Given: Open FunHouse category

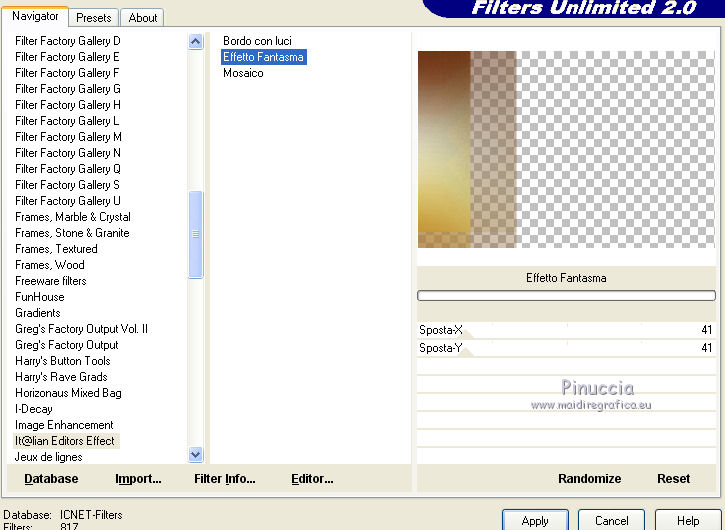Looking at the screenshot, I should pos(39,297).
